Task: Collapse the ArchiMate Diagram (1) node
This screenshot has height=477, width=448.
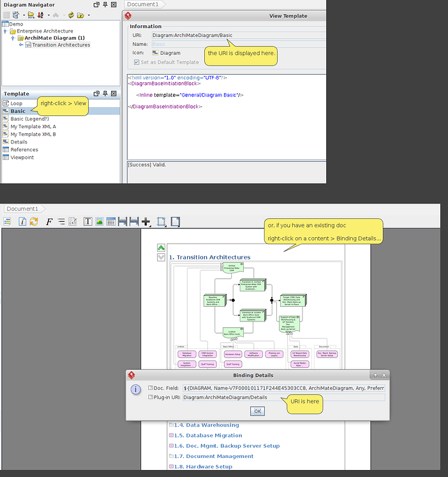Action: coord(13,38)
